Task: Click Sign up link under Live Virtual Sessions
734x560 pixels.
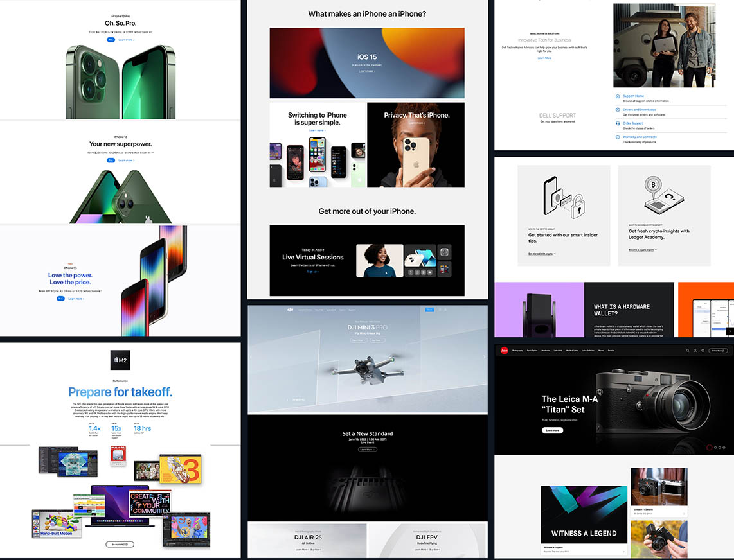Action: tap(313, 272)
